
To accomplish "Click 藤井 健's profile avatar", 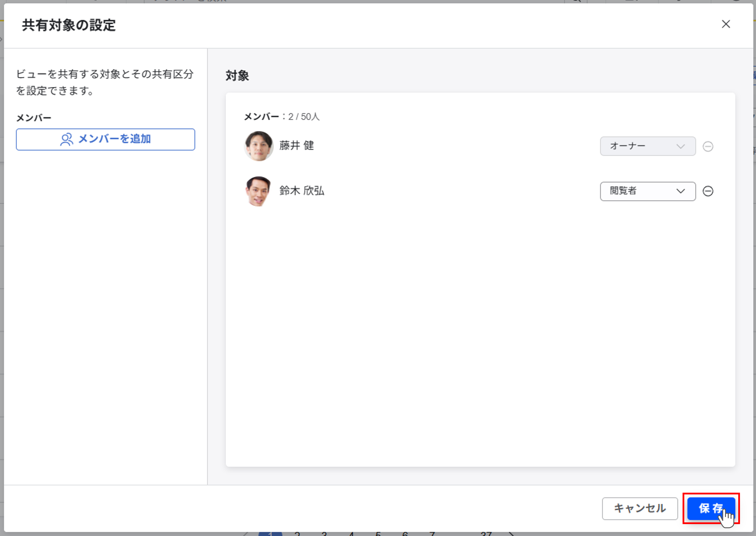I will click(x=258, y=146).
